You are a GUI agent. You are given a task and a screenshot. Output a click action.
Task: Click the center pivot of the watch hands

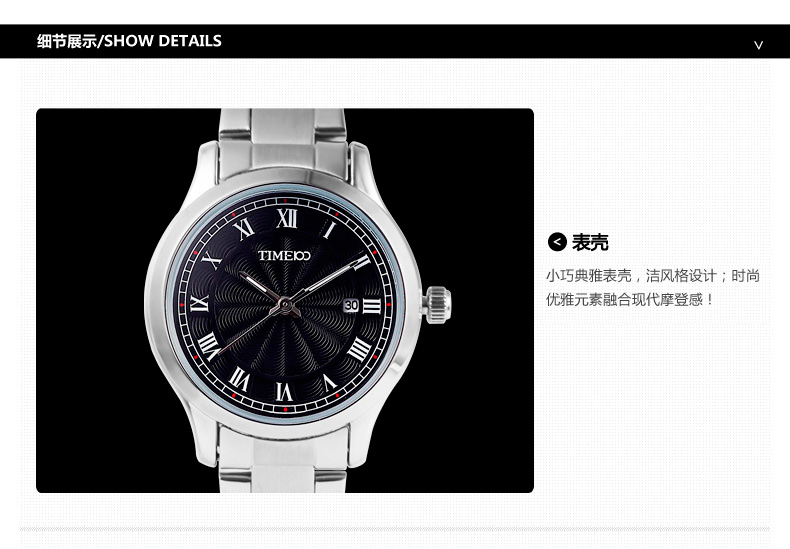(x=285, y=305)
